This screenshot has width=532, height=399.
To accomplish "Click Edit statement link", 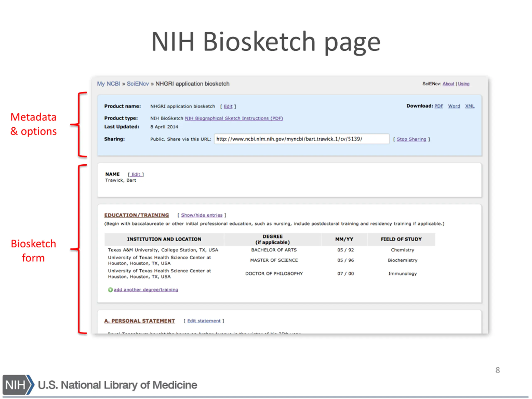I will [x=204, y=321].
